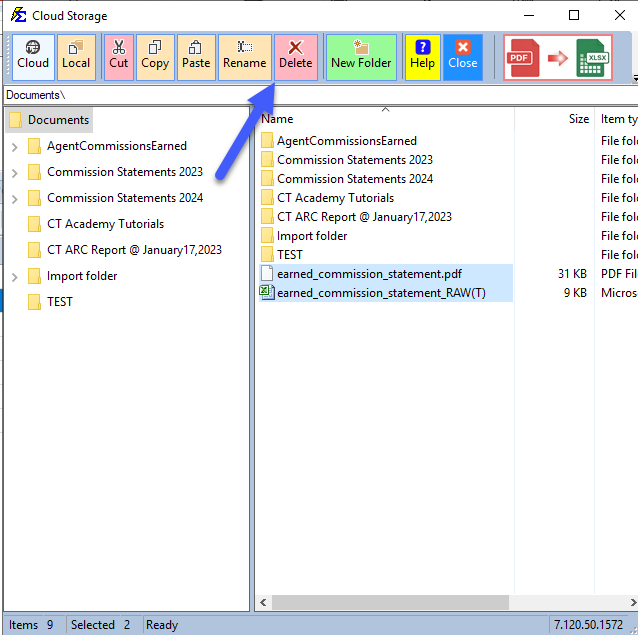Click the 9 KB size cell

(575, 293)
